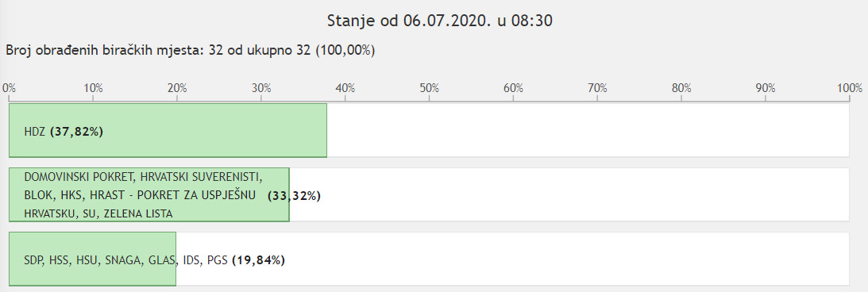
Task: Click the 20% axis tick label
Action: pos(177,87)
